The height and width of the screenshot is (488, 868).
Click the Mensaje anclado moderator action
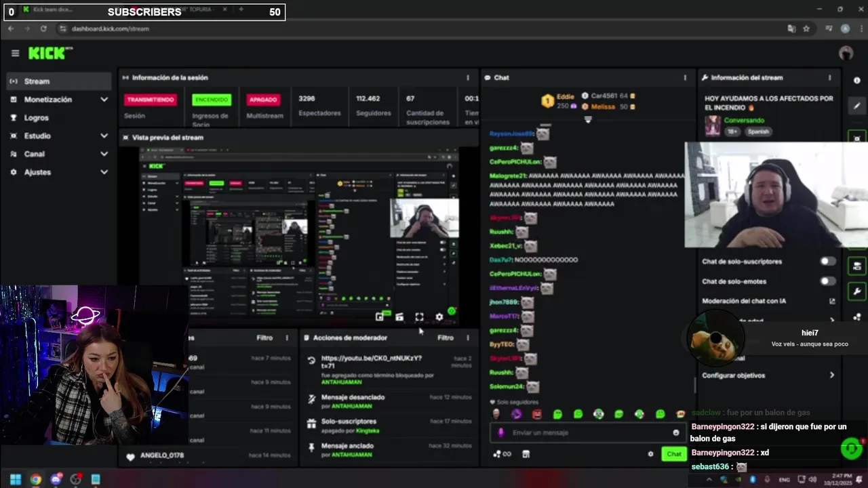tap(389, 450)
